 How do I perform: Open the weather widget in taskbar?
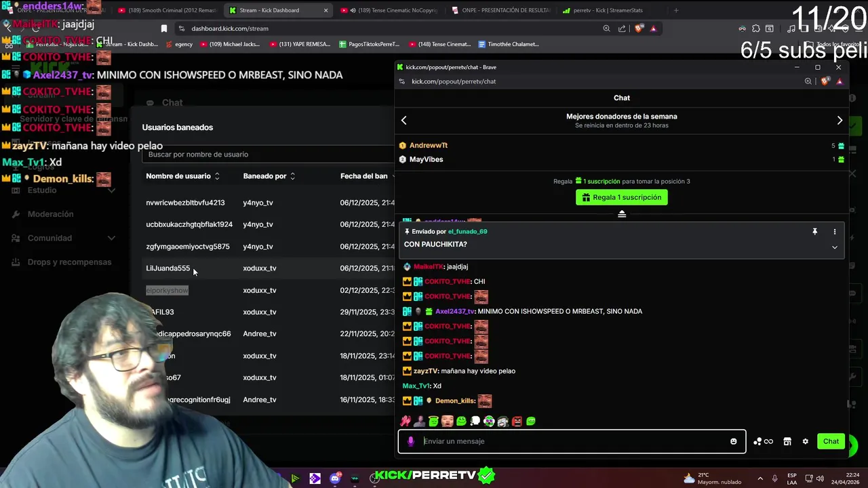click(713, 479)
